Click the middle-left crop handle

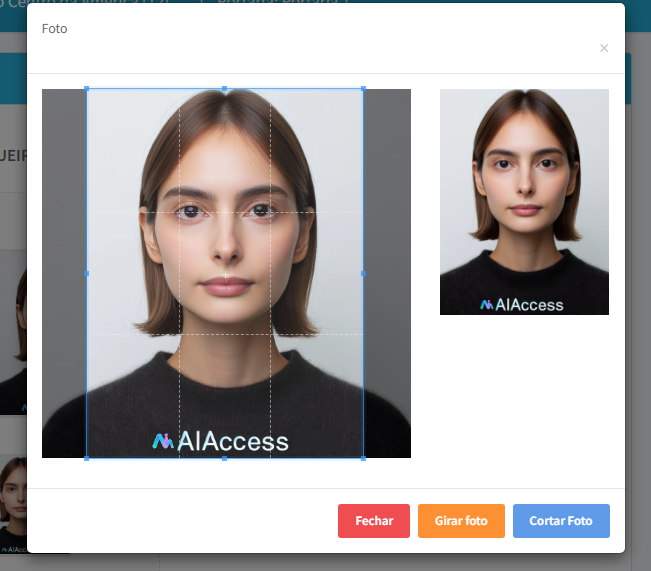point(87,273)
